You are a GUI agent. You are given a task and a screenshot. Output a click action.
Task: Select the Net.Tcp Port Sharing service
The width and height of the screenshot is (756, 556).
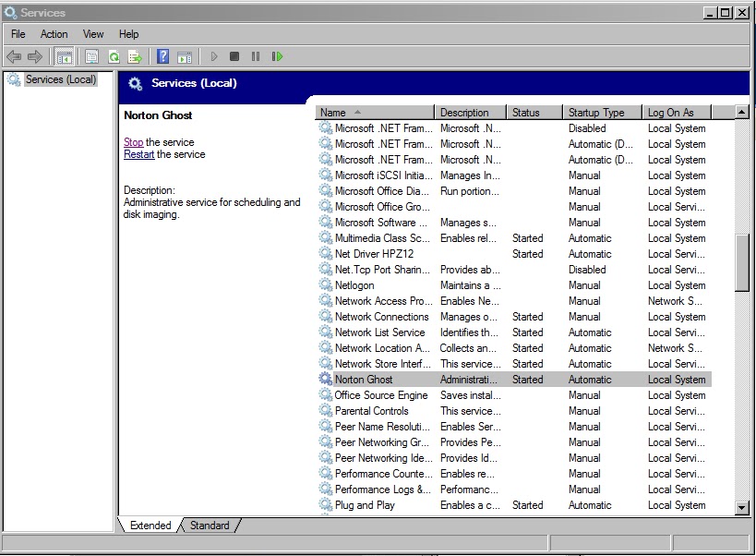[514, 270]
